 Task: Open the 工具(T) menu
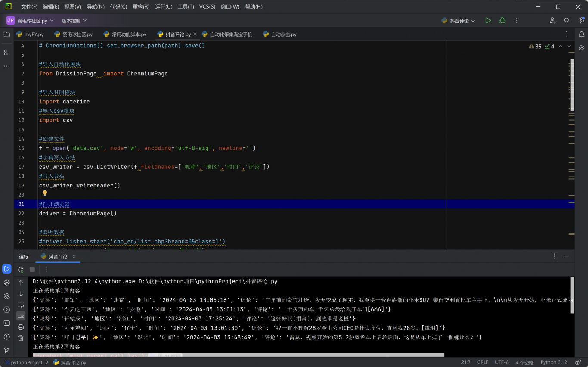point(186,7)
